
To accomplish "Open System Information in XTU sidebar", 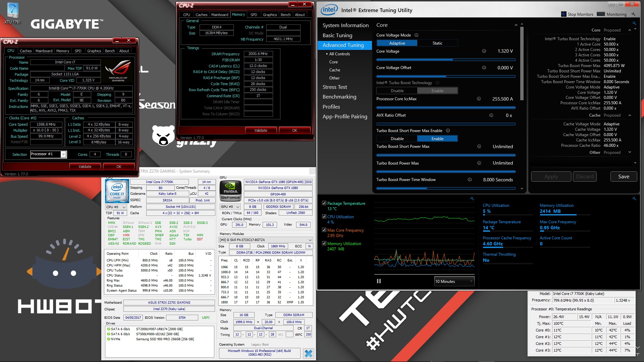I will tap(345, 25).
